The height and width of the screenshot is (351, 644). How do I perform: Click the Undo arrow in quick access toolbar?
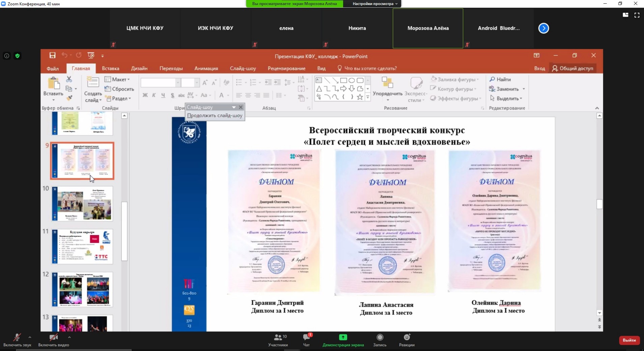[64, 55]
